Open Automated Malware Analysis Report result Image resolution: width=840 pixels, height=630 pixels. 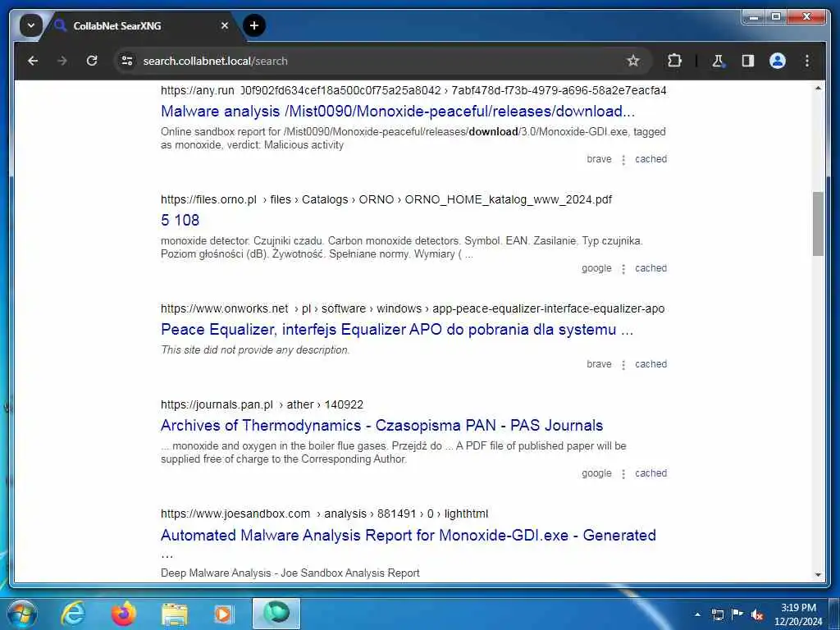pos(409,535)
